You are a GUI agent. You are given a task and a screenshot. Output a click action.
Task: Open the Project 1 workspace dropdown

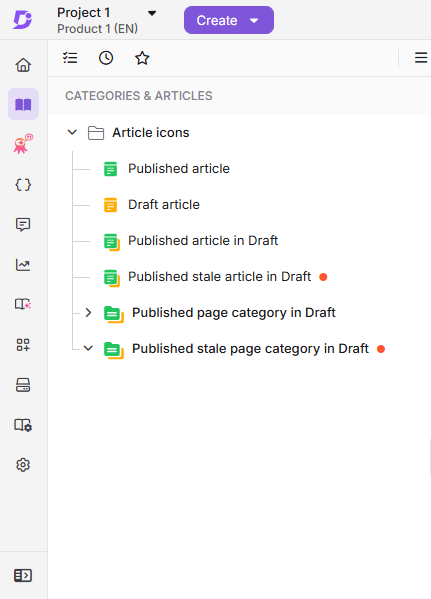[107, 20]
